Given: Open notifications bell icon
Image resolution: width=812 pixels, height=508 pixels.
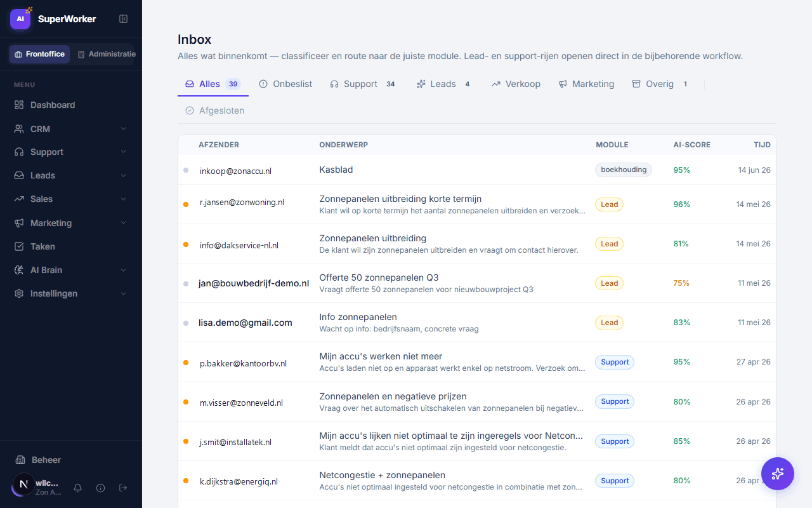Looking at the screenshot, I should (78, 488).
